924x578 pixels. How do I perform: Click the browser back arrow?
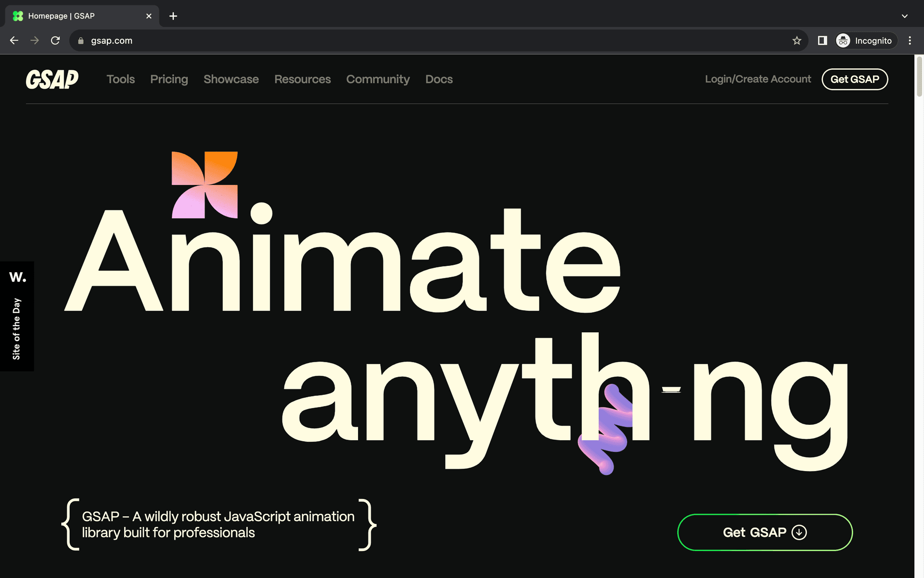[x=14, y=40]
